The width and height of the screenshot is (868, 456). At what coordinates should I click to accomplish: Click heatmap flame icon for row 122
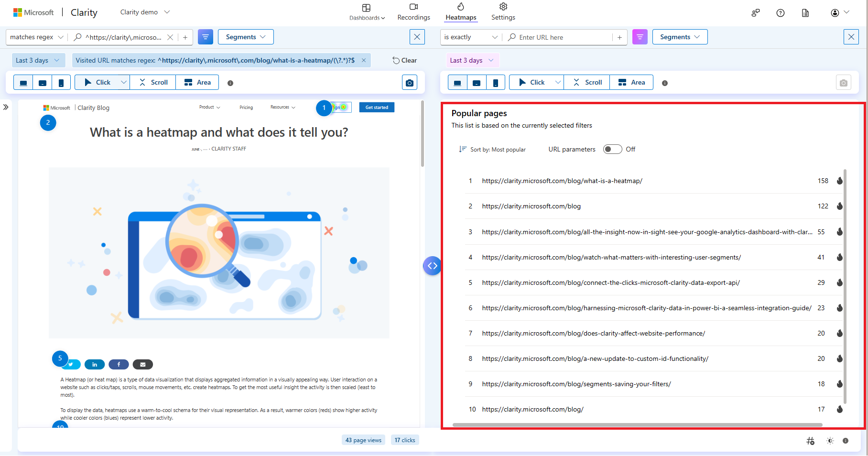(x=839, y=206)
